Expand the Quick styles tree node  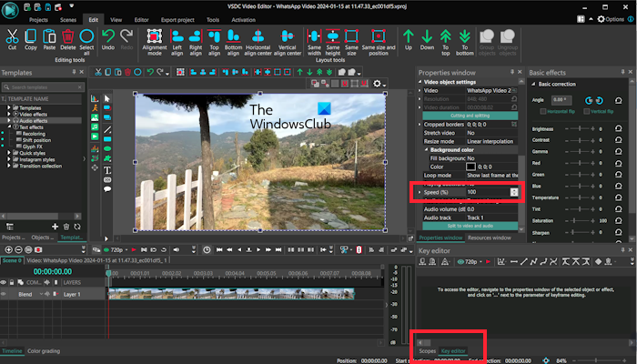8,153
